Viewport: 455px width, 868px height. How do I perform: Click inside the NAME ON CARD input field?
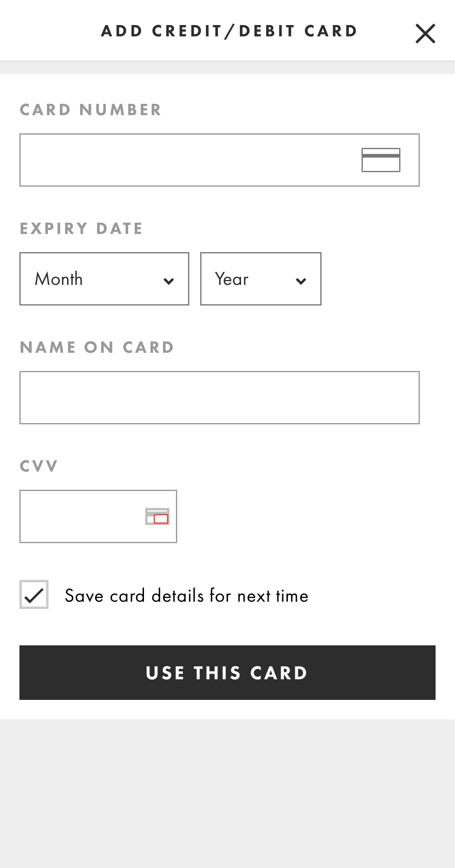click(220, 397)
